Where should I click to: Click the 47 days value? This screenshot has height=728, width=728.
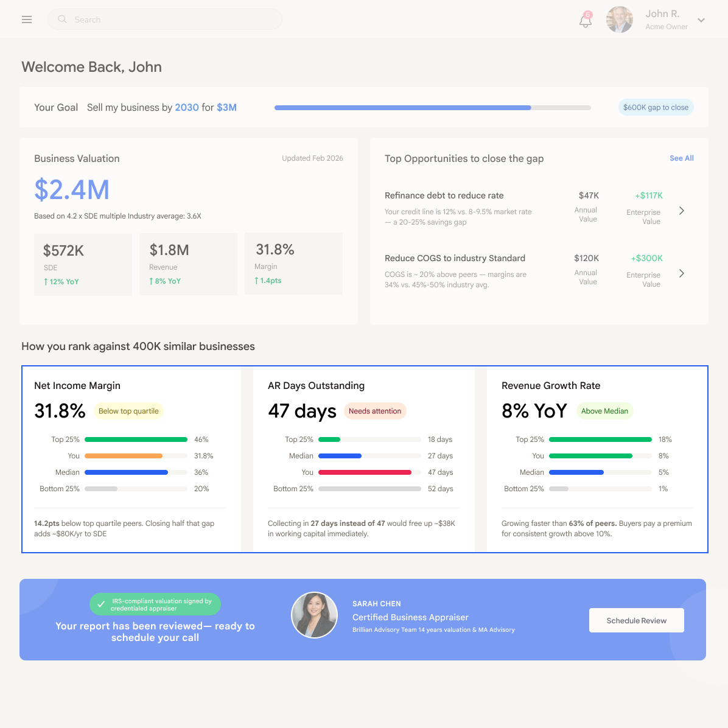pos(303,411)
